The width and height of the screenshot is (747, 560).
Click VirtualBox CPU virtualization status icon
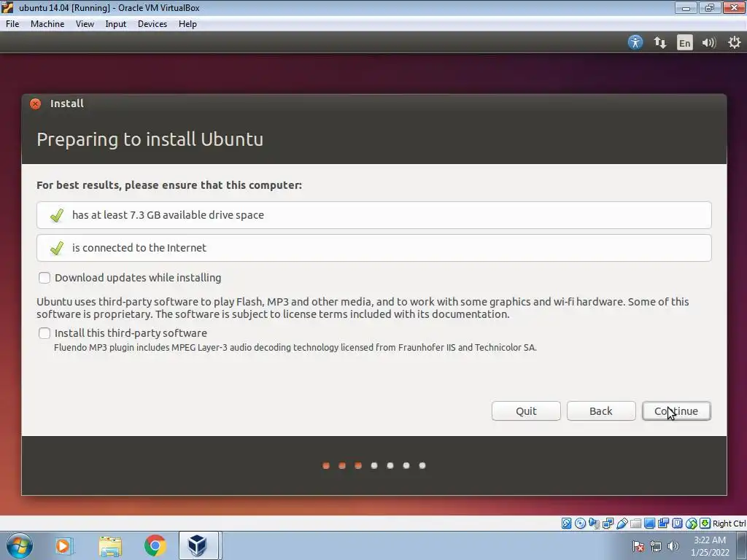click(677, 524)
